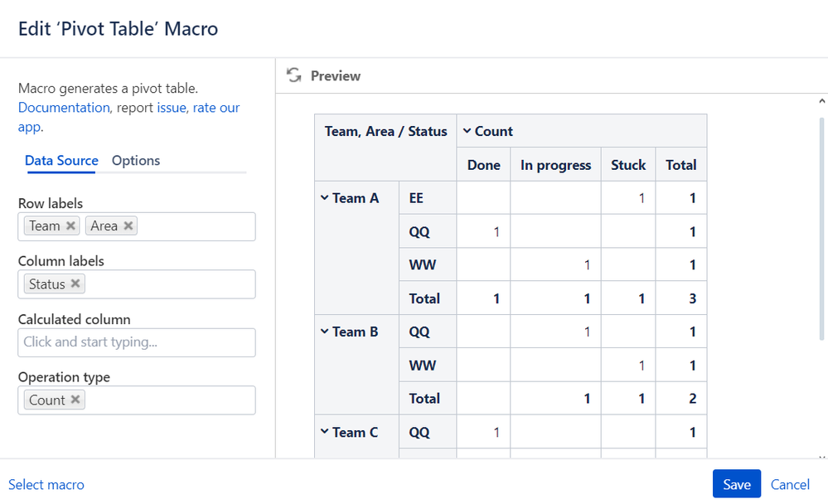Screen dimensions: 828x504
Task: Follow the rate our app link
Action: click(x=216, y=108)
